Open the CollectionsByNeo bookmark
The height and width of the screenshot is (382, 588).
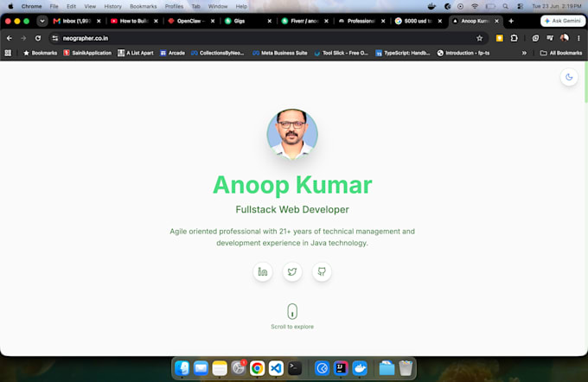(x=218, y=53)
